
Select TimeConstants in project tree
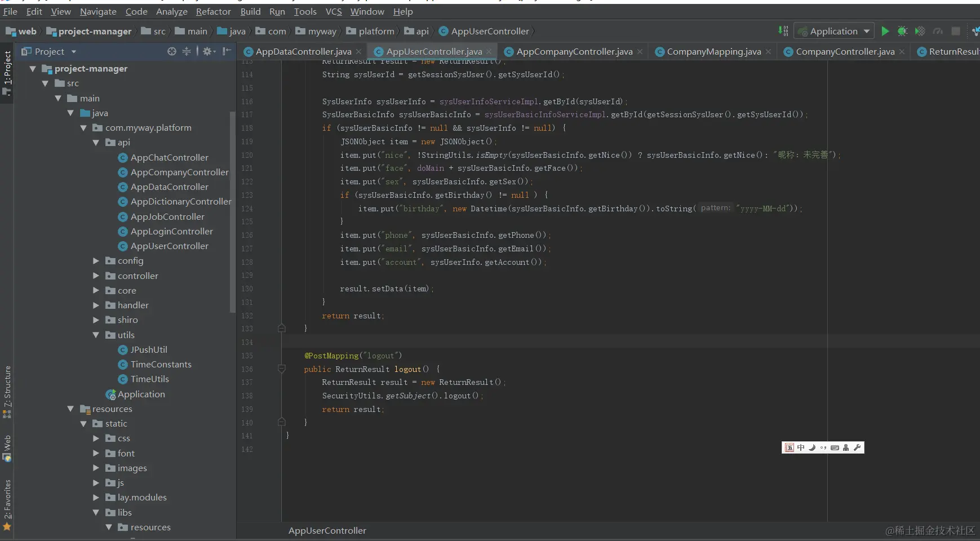(161, 365)
